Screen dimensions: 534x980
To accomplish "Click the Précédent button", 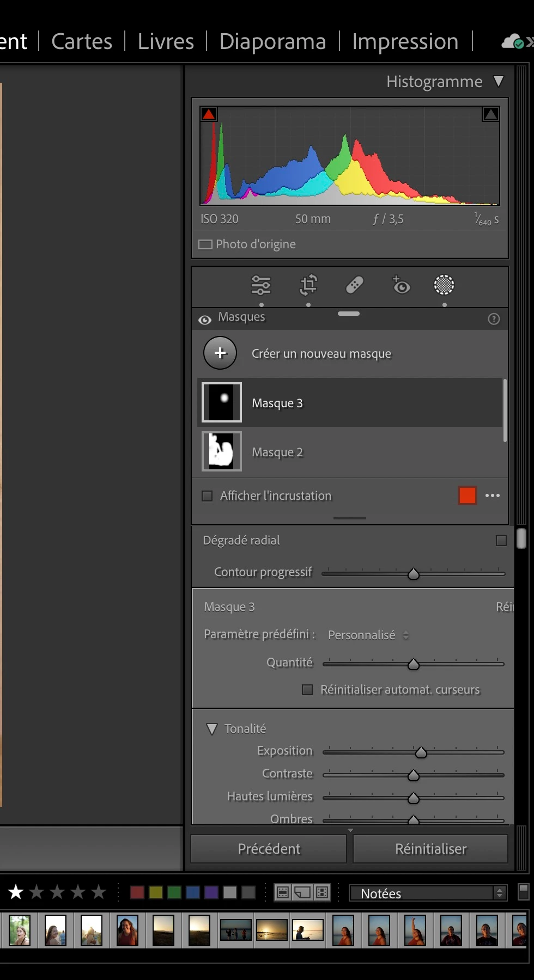I will (x=269, y=849).
